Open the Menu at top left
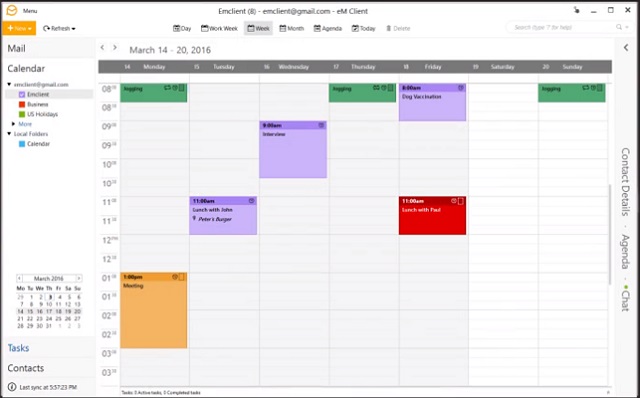This screenshot has height=398, width=640. [22, 11]
